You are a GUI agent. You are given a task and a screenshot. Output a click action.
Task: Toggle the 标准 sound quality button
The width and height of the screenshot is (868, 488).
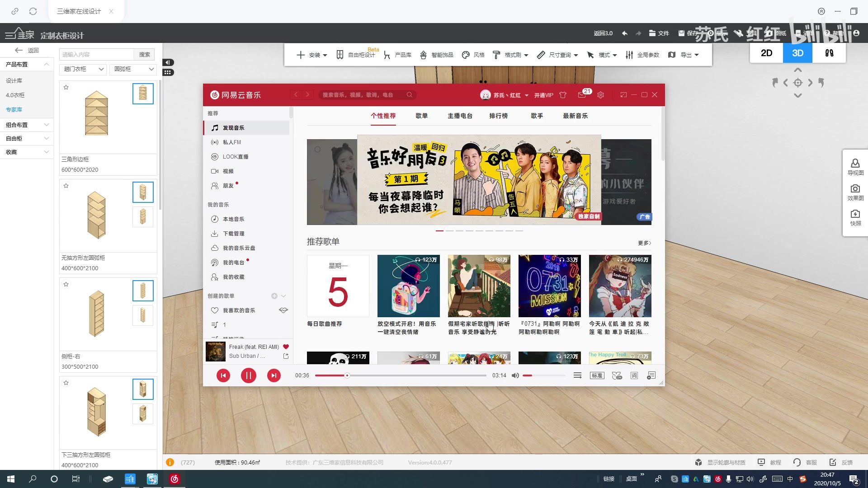coord(597,375)
